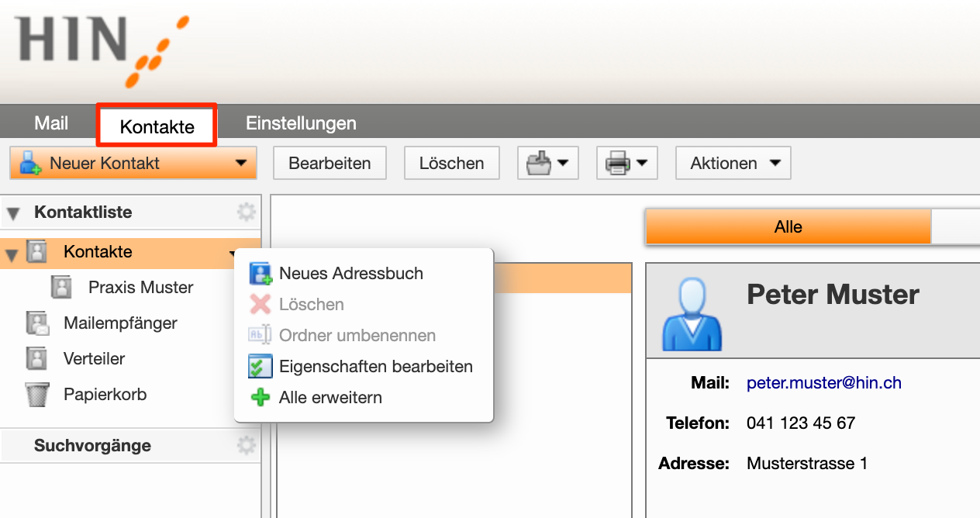Open the Einstellungen tab

point(301,123)
